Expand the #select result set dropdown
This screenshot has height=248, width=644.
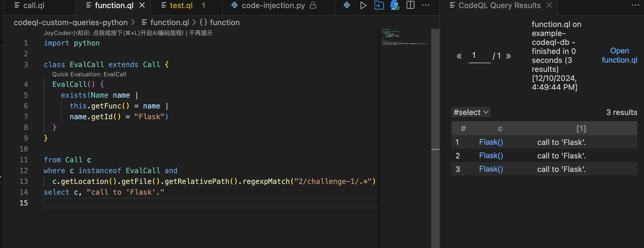471,112
